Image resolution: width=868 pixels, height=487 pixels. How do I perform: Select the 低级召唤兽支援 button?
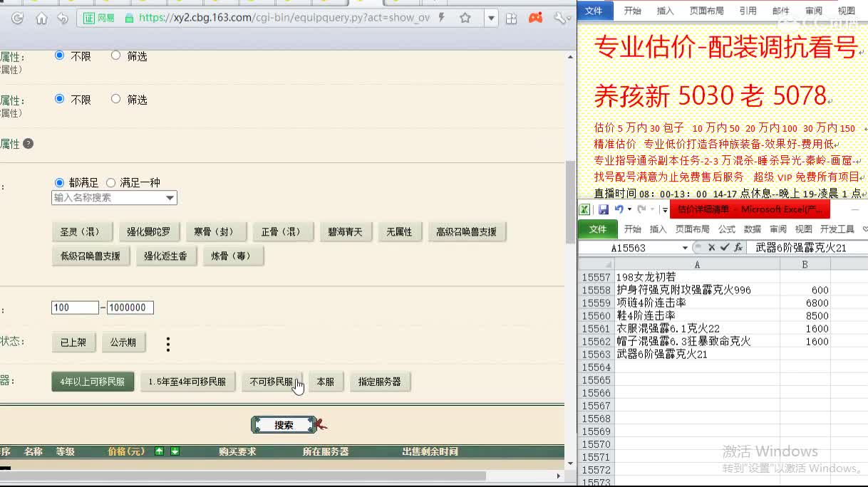pos(91,256)
